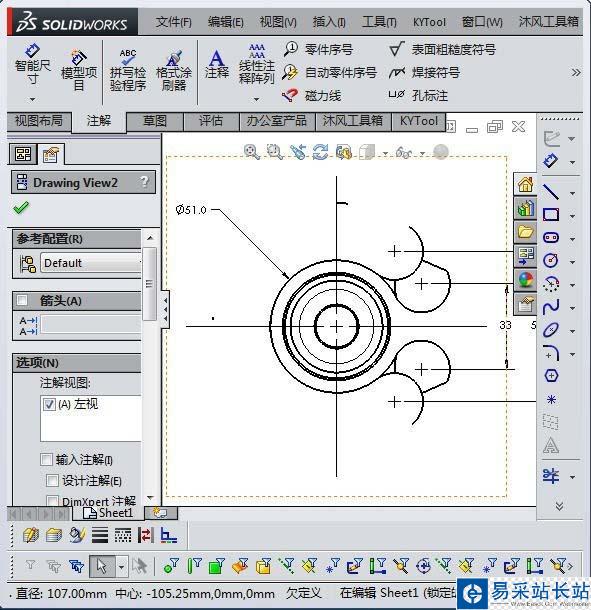Viewport: 591px width, 610px height.
Task: Click the Model Items (模型项目) tool
Action: coord(79,71)
